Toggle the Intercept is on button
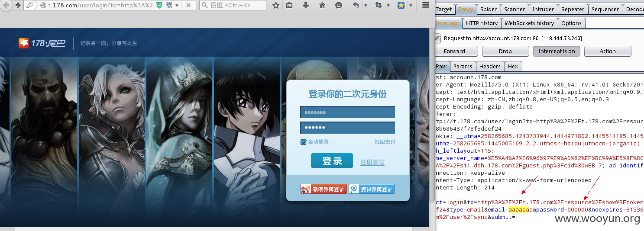The width and height of the screenshot is (644, 231). point(557,51)
